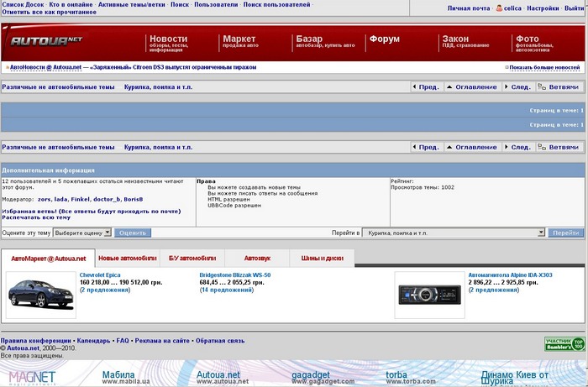Click the Alpine IDA-X303 stereo thumbnail
588x387 pixels.
coord(428,294)
